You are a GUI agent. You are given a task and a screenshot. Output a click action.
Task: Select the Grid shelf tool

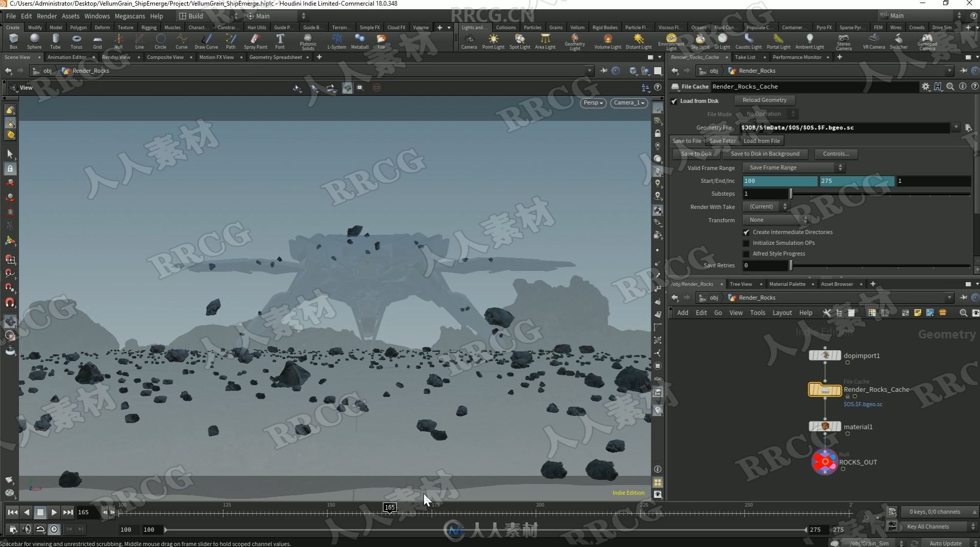[x=97, y=41]
